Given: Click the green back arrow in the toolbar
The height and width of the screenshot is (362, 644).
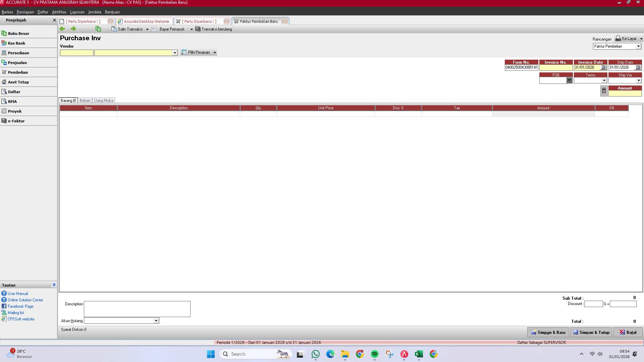Looking at the screenshot, I should 62,29.
